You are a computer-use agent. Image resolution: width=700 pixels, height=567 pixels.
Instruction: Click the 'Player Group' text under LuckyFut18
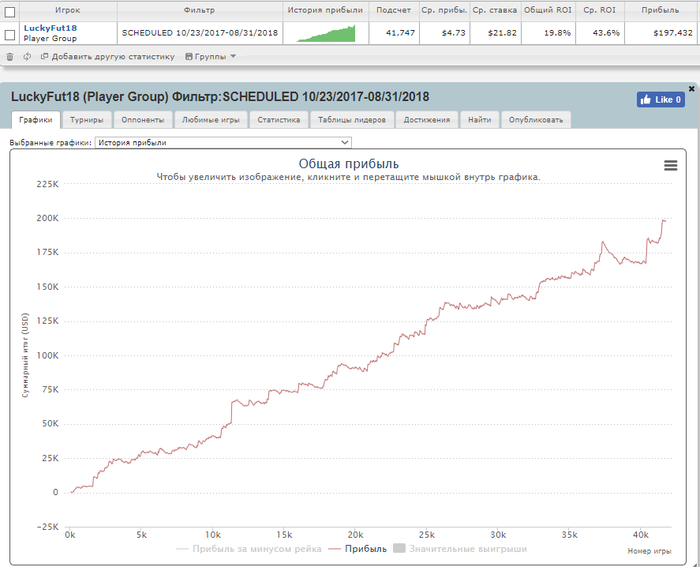50,38
